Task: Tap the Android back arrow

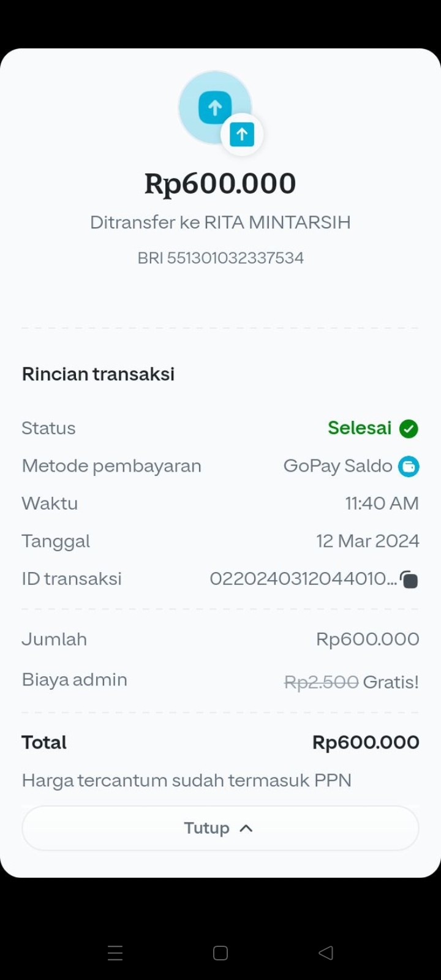Action: coord(326,952)
